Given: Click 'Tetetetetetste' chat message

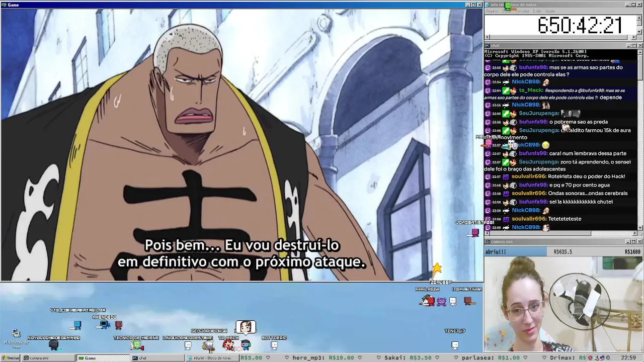Looking at the screenshot, I should click(x=565, y=219).
